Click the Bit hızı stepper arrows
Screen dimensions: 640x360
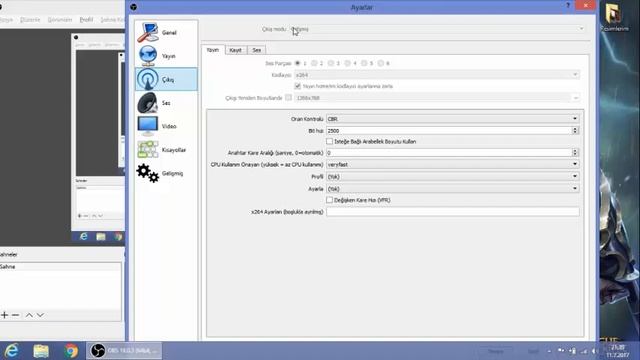(575, 131)
